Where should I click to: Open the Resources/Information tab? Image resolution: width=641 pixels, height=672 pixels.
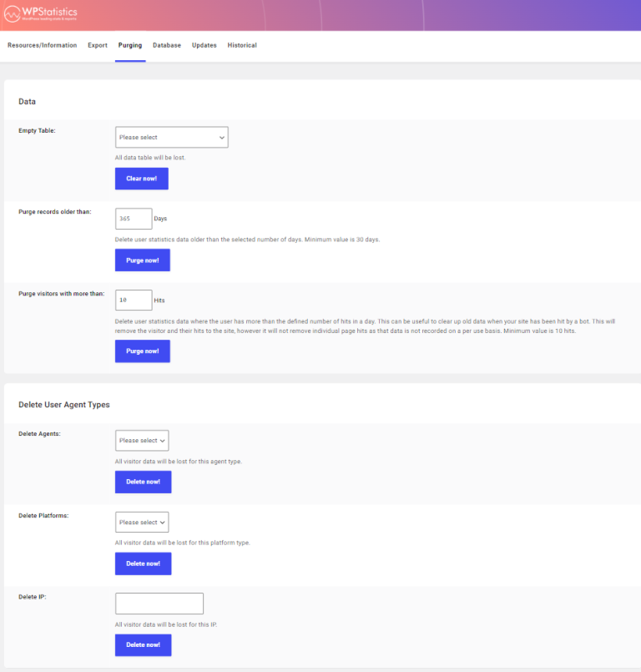[42, 45]
